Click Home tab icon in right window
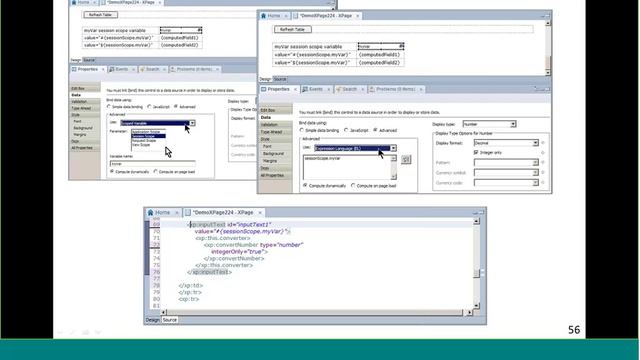 [x=264, y=16]
